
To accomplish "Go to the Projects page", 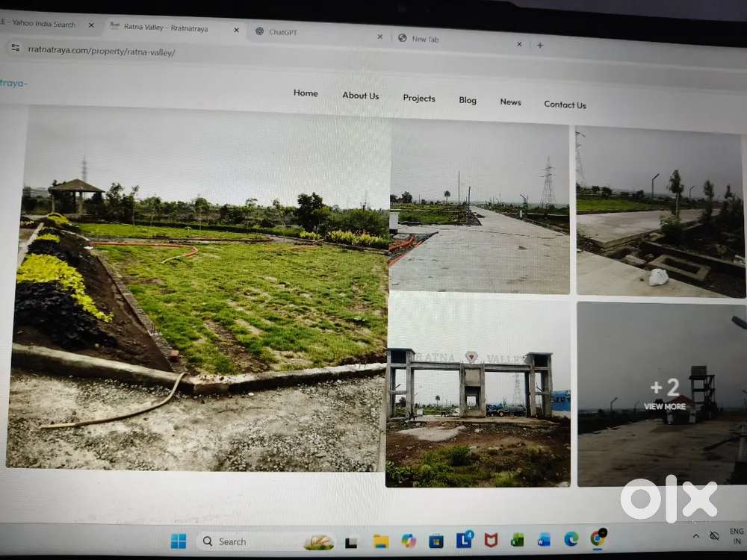I will click(x=419, y=99).
